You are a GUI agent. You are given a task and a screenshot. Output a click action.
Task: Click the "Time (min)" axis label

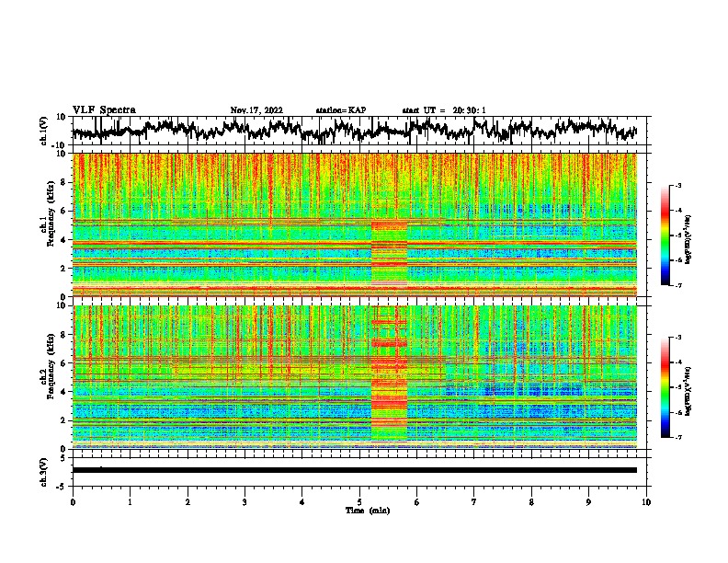pos(368,511)
